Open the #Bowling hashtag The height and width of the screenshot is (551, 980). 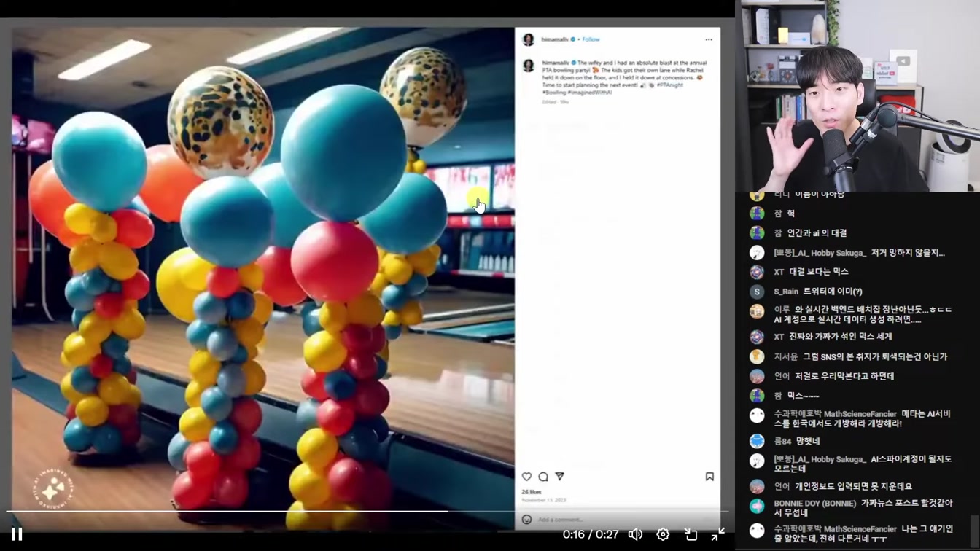[x=553, y=93]
